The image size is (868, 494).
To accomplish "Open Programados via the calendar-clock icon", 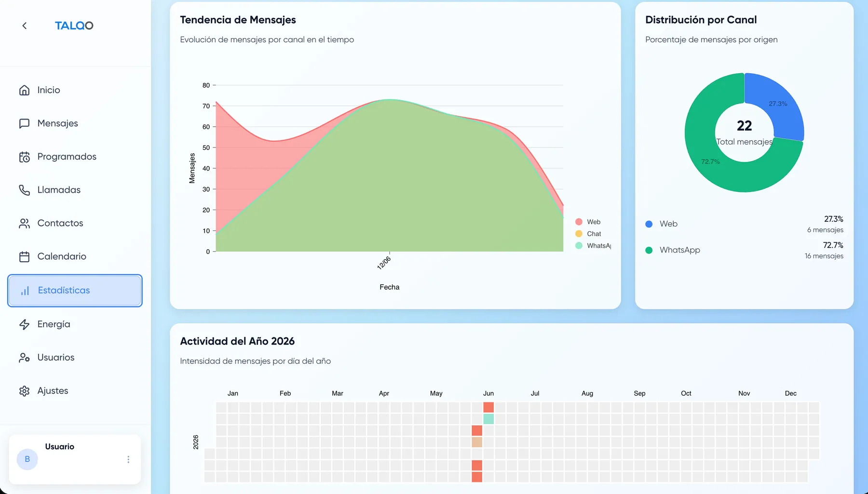I will click(x=24, y=157).
